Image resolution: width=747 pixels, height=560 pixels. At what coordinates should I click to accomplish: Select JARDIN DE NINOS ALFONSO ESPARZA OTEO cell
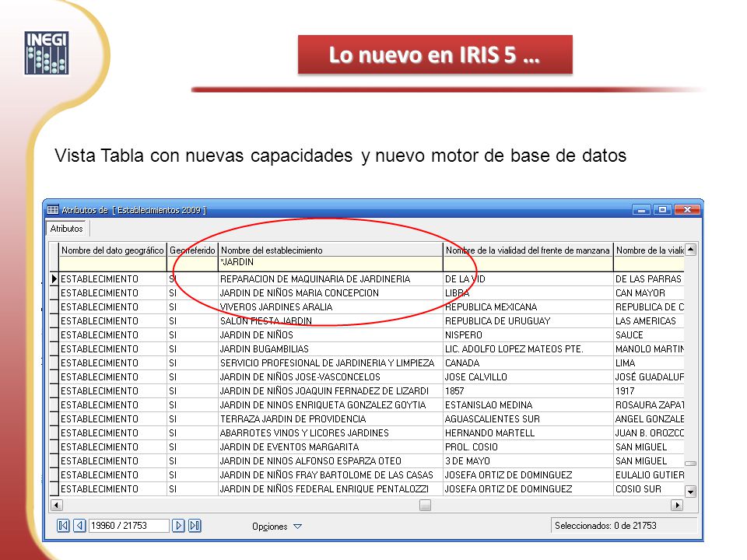330,461
